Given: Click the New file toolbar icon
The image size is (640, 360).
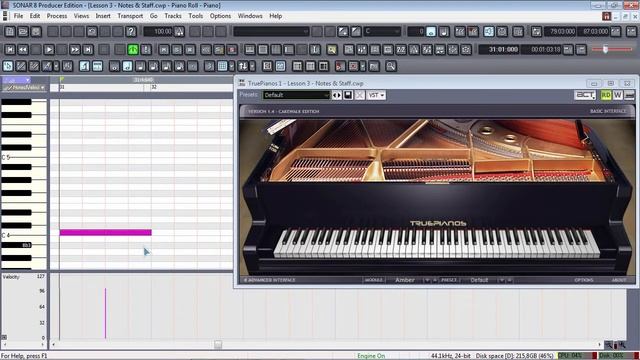Looking at the screenshot, I should pos(10,31).
